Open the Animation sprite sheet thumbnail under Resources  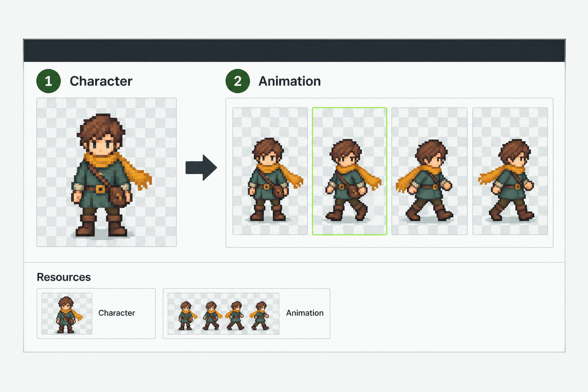tap(224, 314)
